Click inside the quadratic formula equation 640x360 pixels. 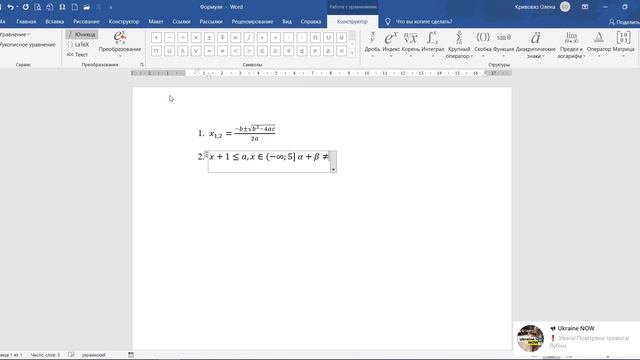pyautogui.click(x=242, y=133)
